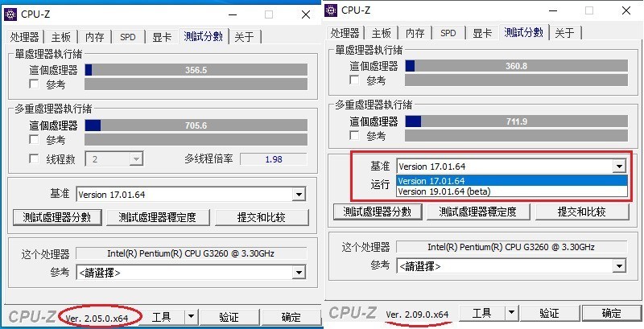Screen dimensions: 644x329
Task: Click 提交和比较 in the left window
Action: 261,217
